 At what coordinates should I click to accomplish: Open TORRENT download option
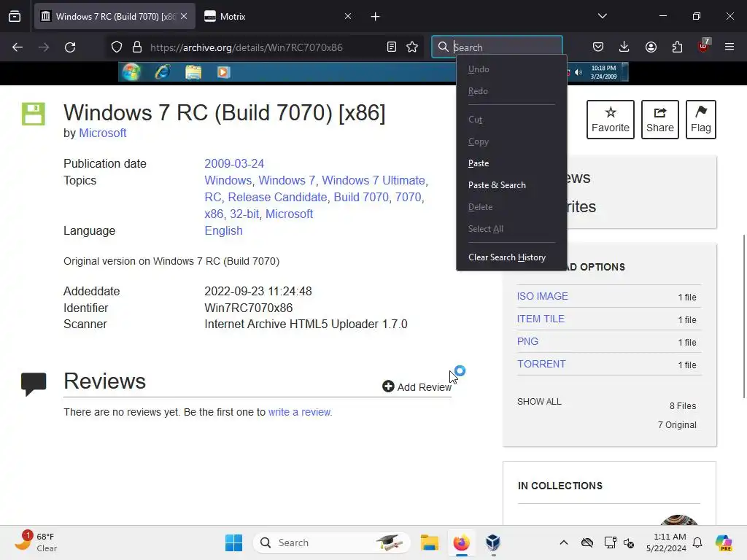541,364
